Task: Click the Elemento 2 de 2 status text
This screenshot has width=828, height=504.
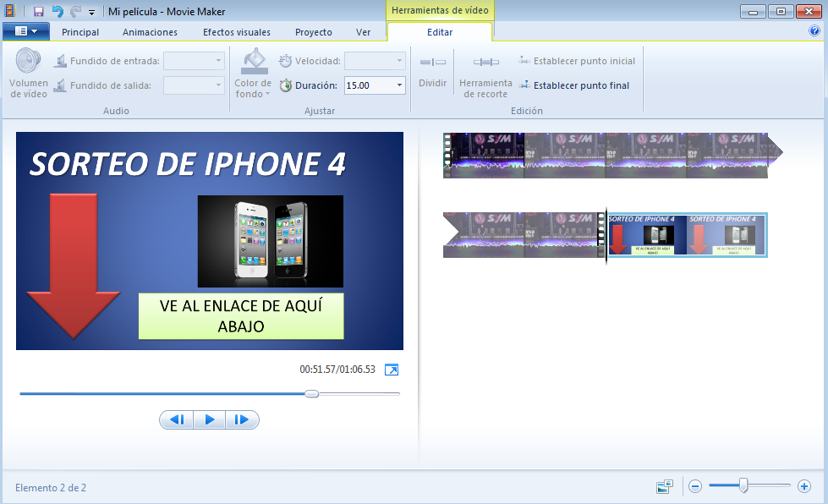Action: 51,488
